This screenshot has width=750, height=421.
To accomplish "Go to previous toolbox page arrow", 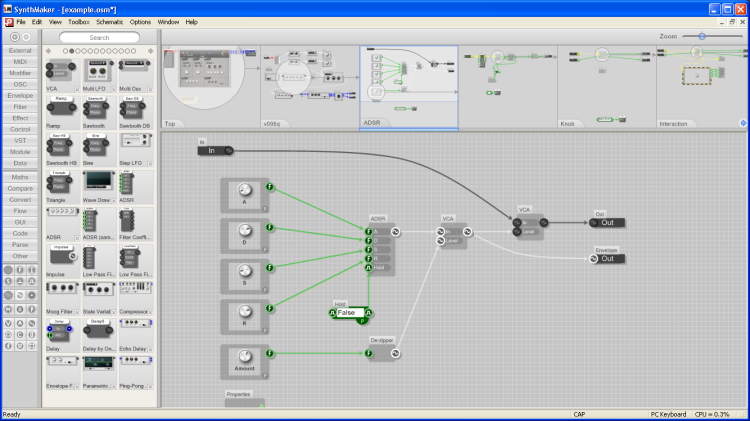I will [48, 51].
